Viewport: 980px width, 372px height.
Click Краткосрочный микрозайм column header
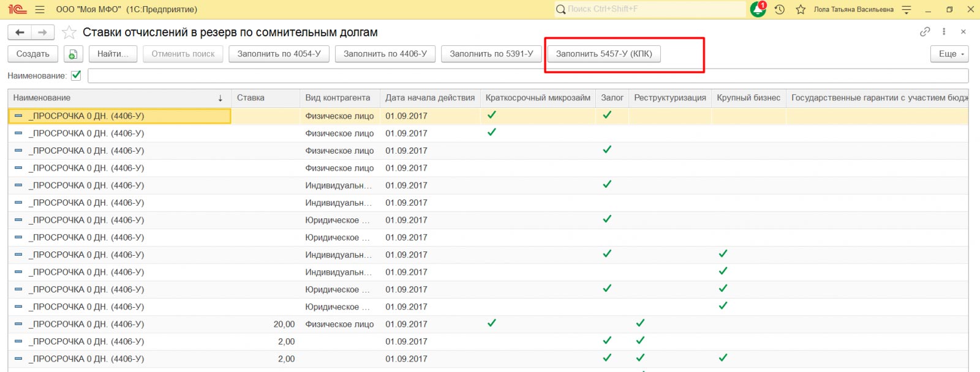pos(538,98)
